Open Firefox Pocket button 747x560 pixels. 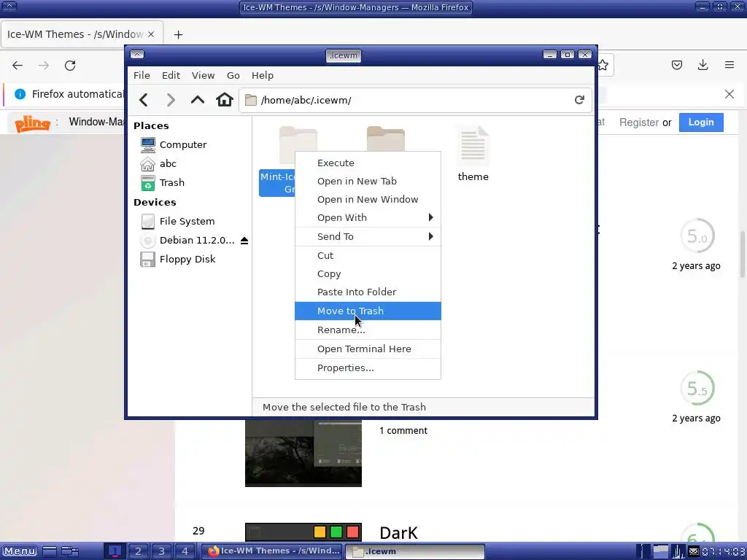point(677,65)
